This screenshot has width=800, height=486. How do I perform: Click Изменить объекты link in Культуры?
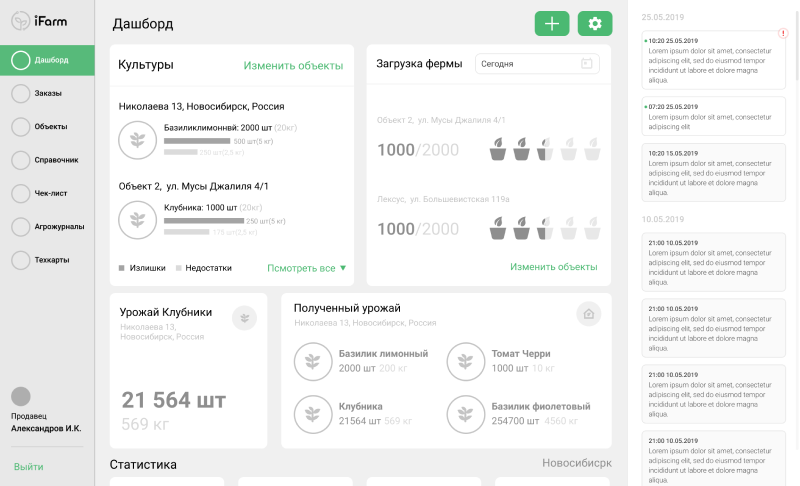pyautogui.click(x=293, y=66)
